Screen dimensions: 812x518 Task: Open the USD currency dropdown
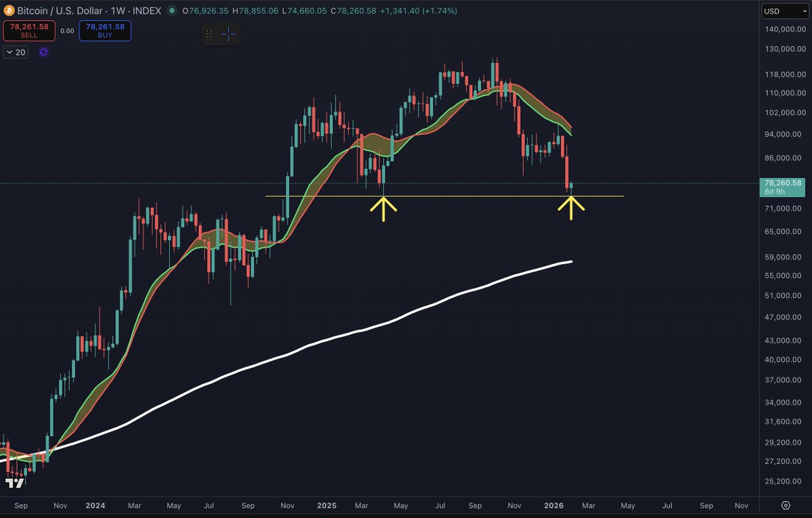click(x=784, y=11)
